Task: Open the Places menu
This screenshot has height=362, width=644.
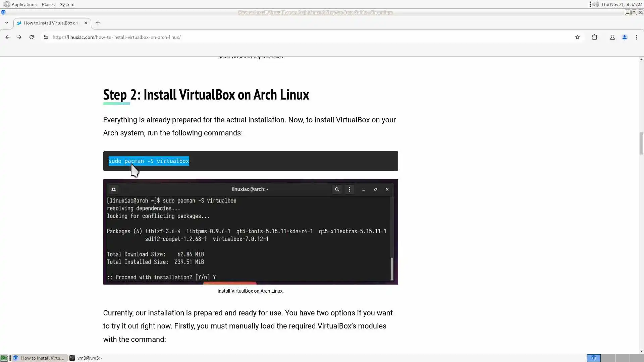Action: (48, 4)
